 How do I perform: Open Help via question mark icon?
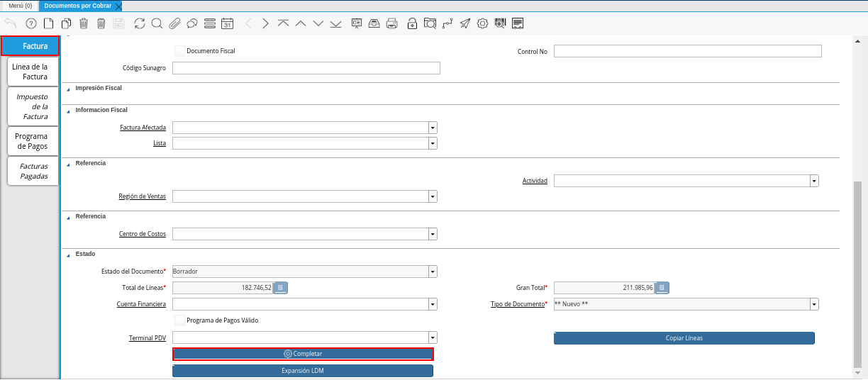30,23
